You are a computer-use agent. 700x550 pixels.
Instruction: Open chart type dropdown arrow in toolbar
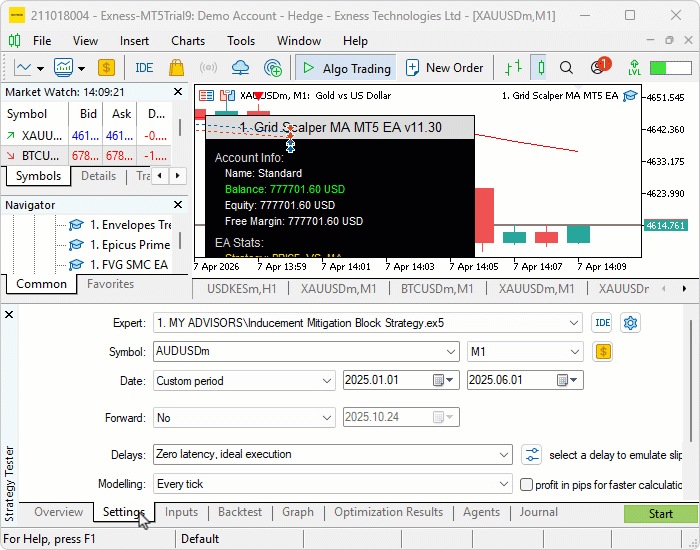coord(41,69)
